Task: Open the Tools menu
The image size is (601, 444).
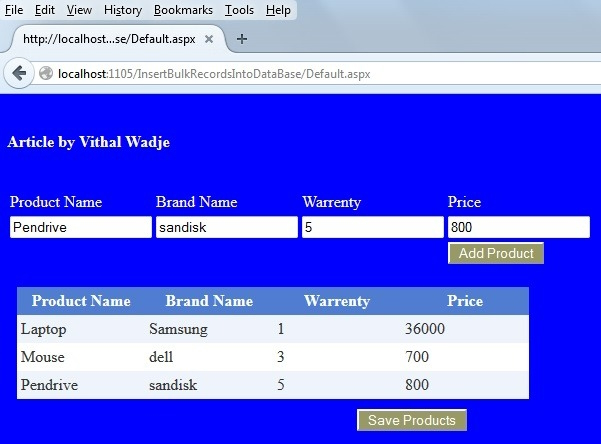Action: (x=239, y=10)
